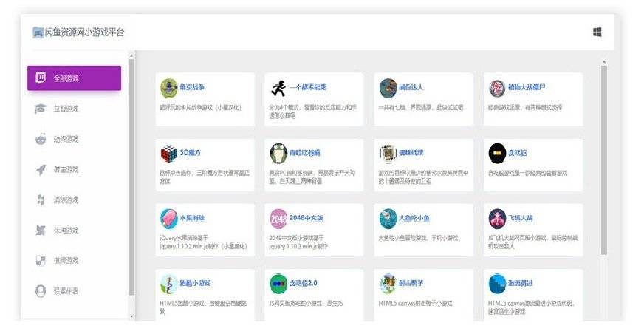Viewport: 644px width, 334px height.
Task: Switch to 射击游戏 category
Action: (66, 169)
